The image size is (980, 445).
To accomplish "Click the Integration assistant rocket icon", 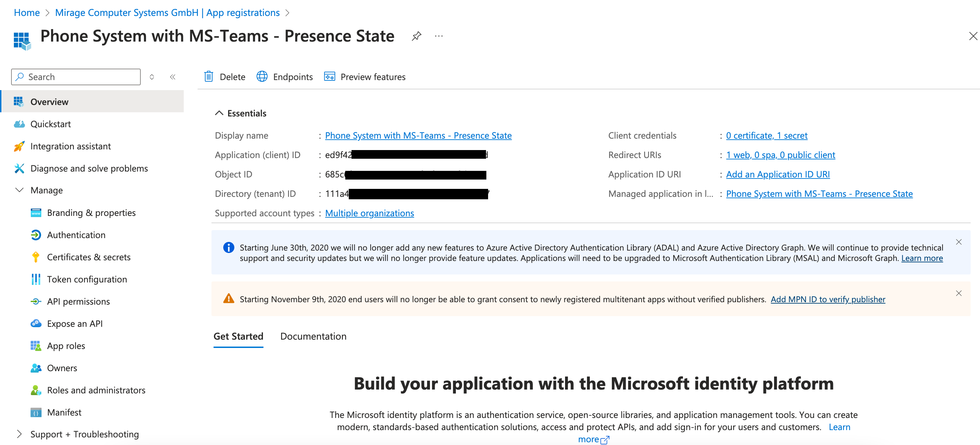I will [x=19, y=146].
